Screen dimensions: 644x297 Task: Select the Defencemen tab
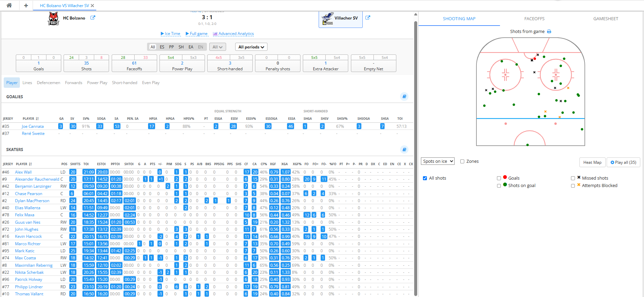tap(48, 83)
